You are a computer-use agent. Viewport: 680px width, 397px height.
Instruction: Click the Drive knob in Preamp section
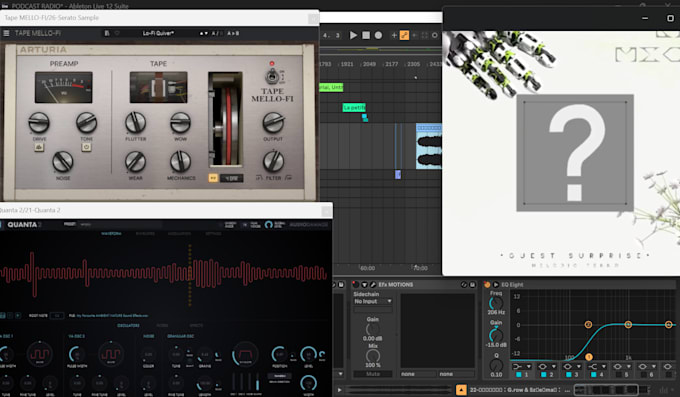pyautogui.click(x=39, y=123)
